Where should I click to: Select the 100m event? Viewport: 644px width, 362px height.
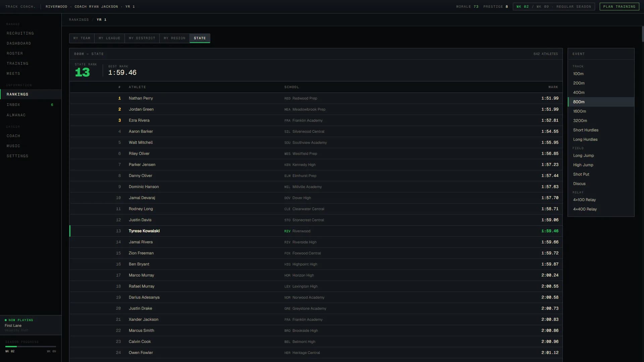(x=601, y=74)
